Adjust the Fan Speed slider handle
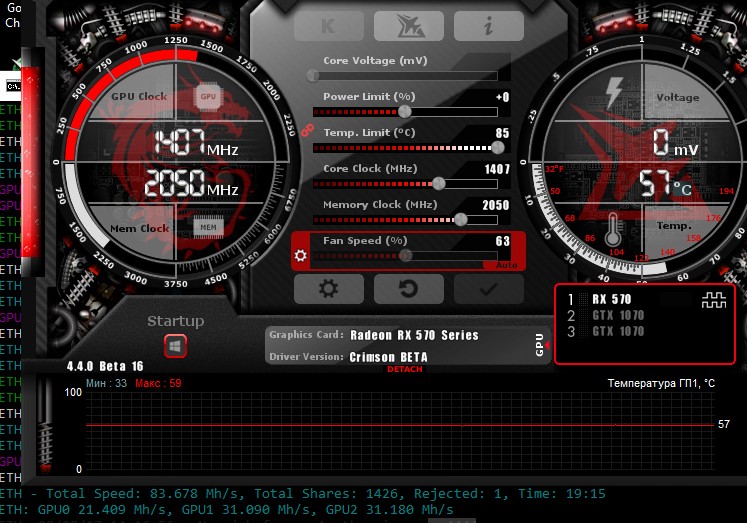This screenshot has width=747, height=523. click(405, 256)
